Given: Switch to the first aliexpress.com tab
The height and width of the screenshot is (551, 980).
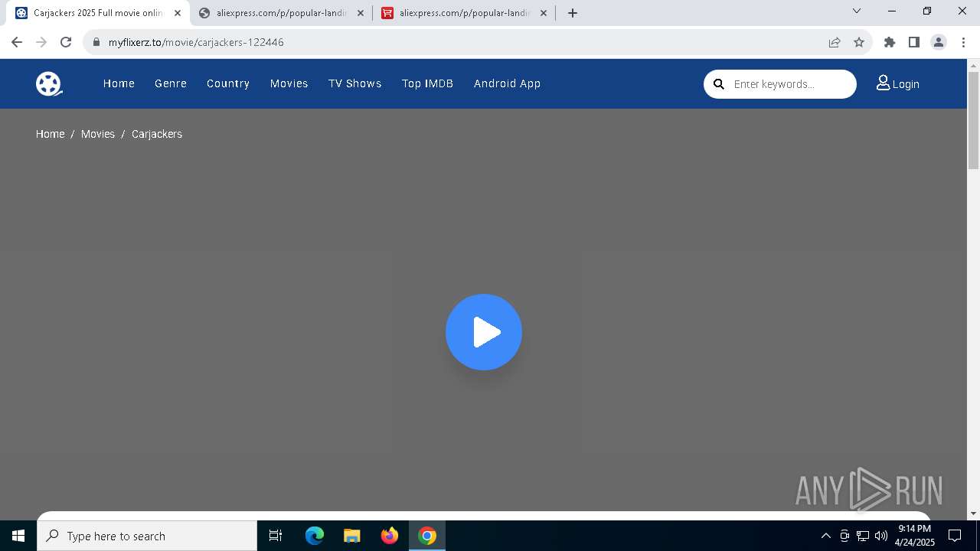Looking at the screenshot, I should 281,13.
